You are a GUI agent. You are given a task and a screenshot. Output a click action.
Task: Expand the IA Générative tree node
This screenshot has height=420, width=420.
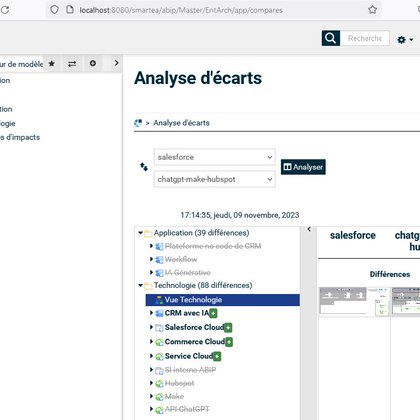coord(151,272)
